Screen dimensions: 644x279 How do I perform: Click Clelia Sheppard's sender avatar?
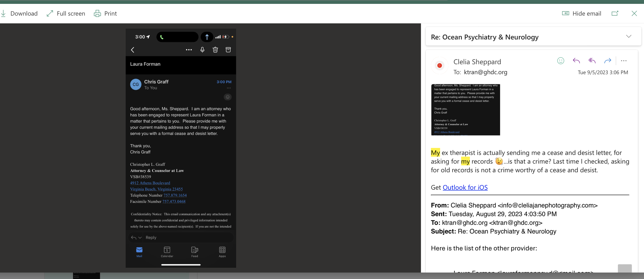click(x=439, y=66)
